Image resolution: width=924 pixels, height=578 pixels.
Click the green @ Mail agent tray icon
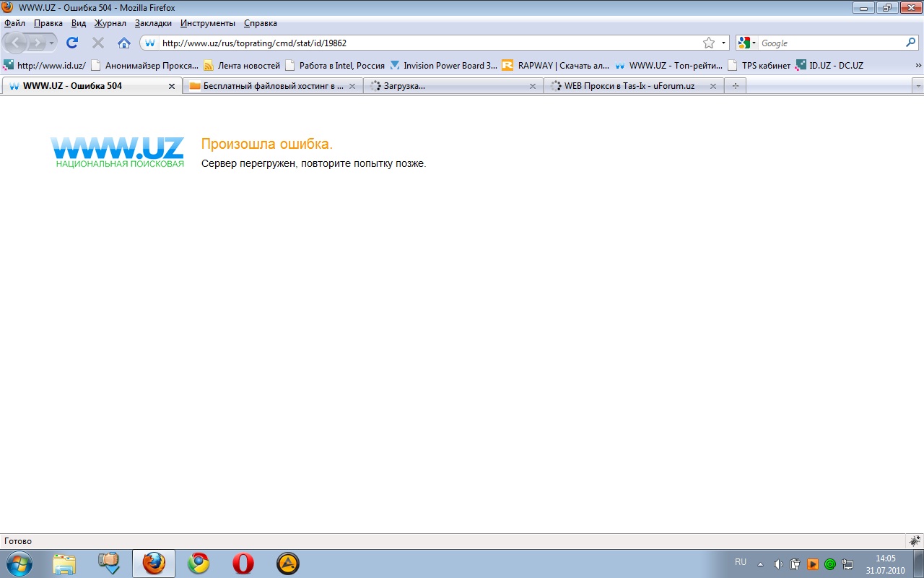pyautogui.click(x=830, y=564)
